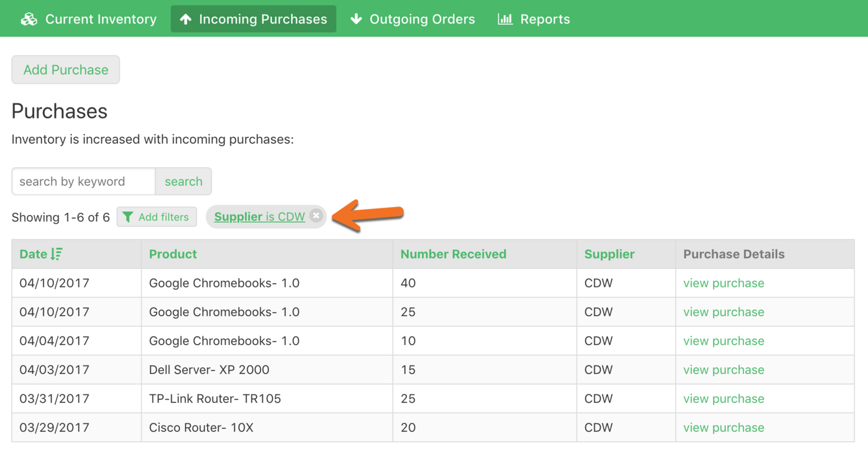Image resolution: width=868 pixels, height=451 pixels.
Task: Click the Incoming Purchases up-arrow icon
Action: 186,19
